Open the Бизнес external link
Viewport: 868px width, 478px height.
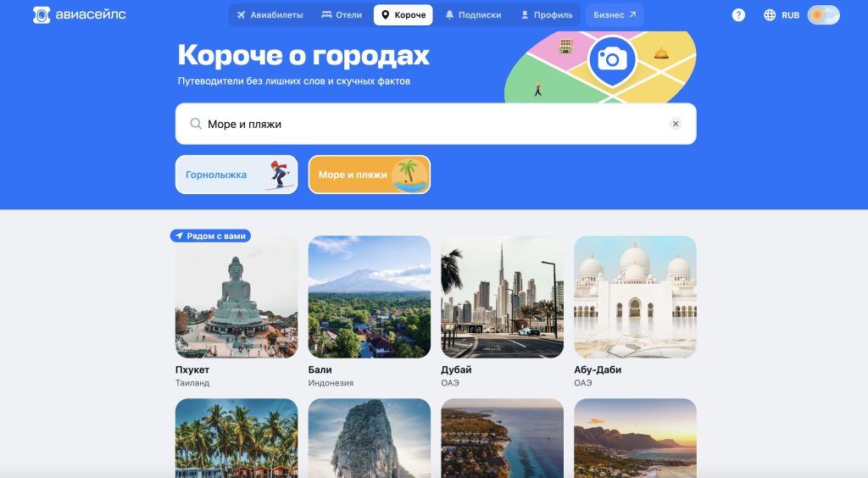pos(615,15)
